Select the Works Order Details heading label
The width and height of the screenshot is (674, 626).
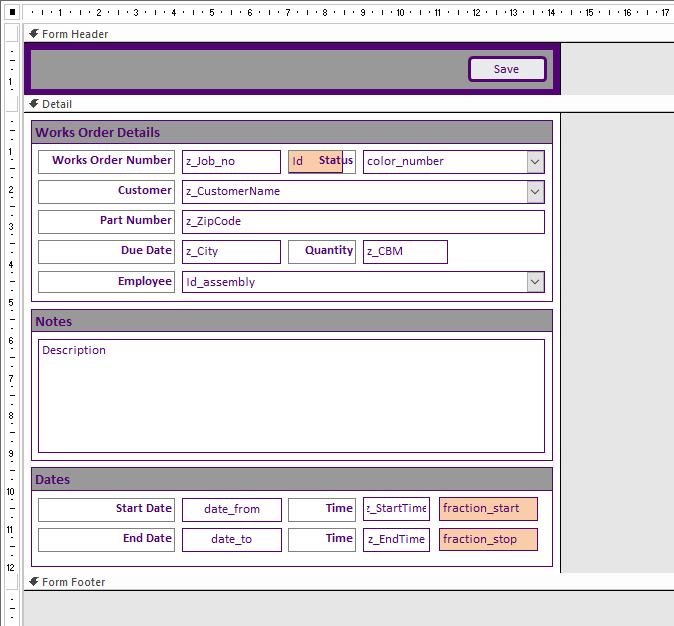coord(292,132)
